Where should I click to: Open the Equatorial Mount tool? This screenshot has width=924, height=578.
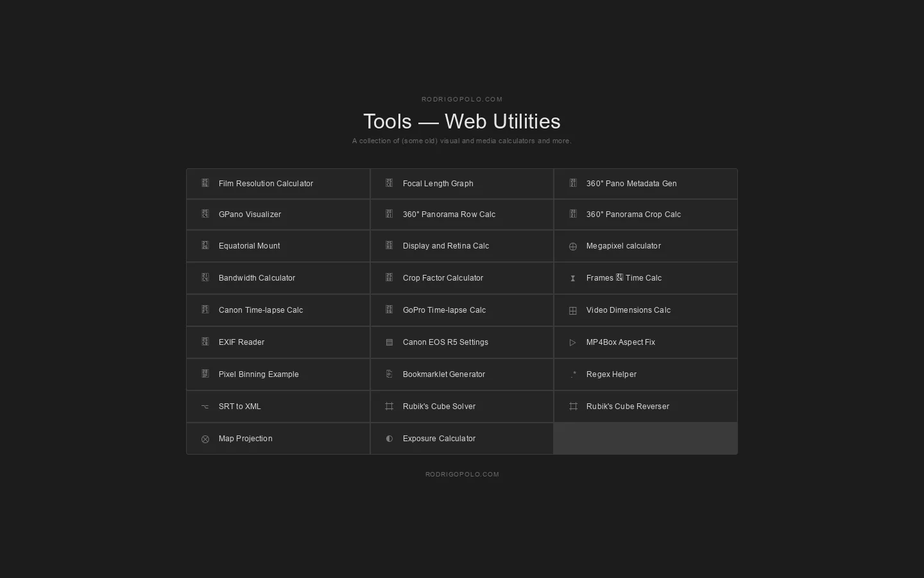tap(278, 246)
